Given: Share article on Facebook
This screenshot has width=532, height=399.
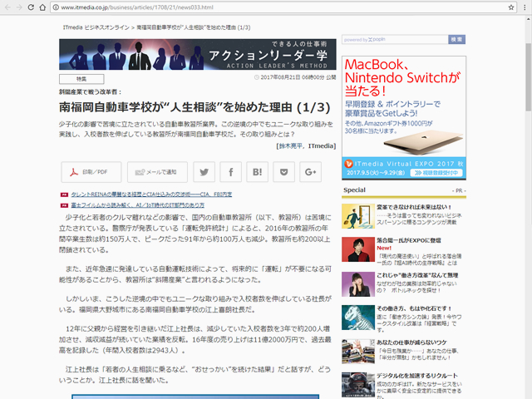Looking at the screenshot, I should (x=231, y=172).
